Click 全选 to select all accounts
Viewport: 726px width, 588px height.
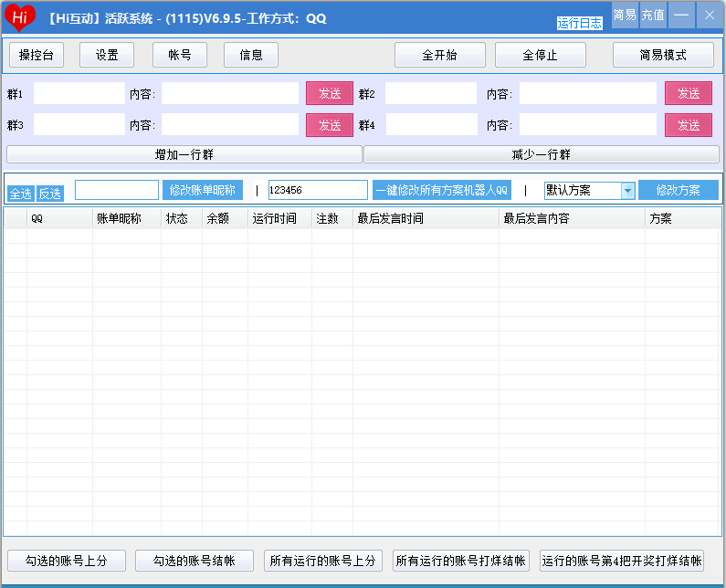[x=21, y=194]
